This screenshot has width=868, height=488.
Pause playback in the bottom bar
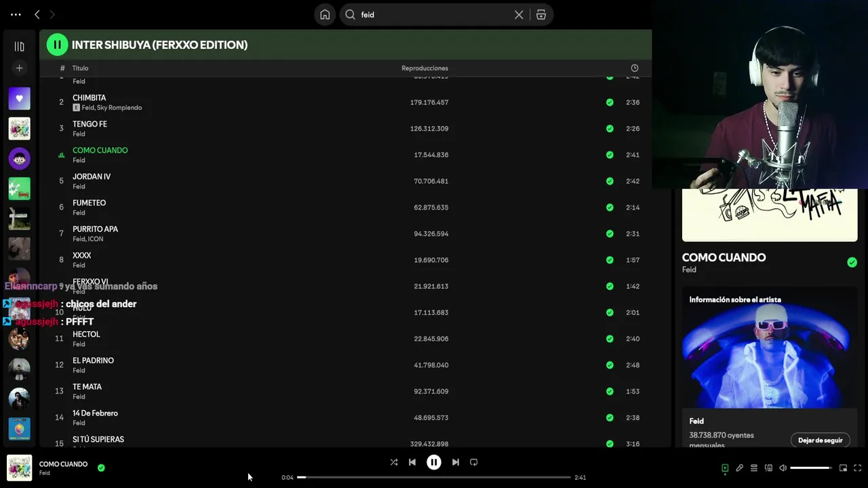click(x=434, y=462)
